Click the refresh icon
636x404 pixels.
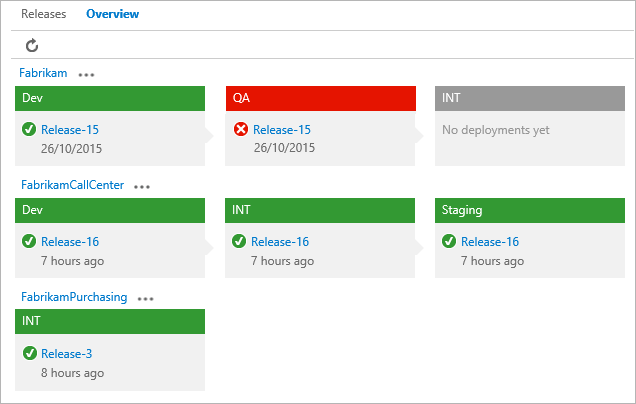coord(32,45)
